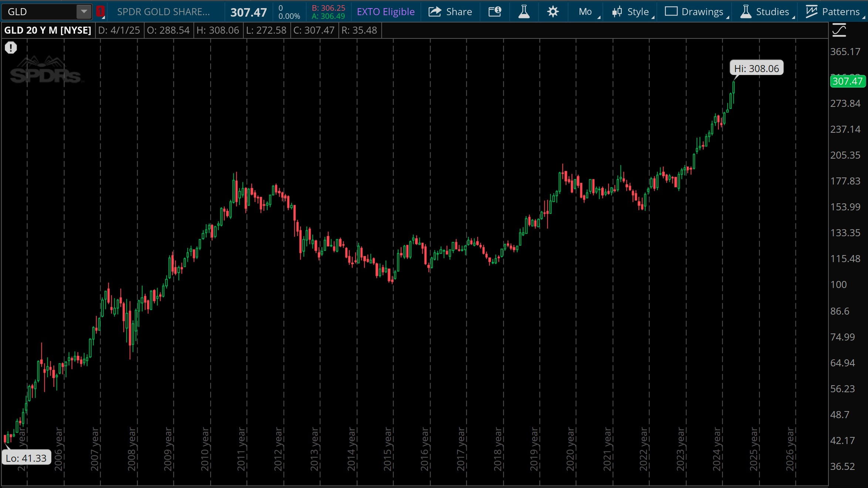Click the 0.00% change value
This screenshot has width=868, height=488.
[x=289, y=16]
